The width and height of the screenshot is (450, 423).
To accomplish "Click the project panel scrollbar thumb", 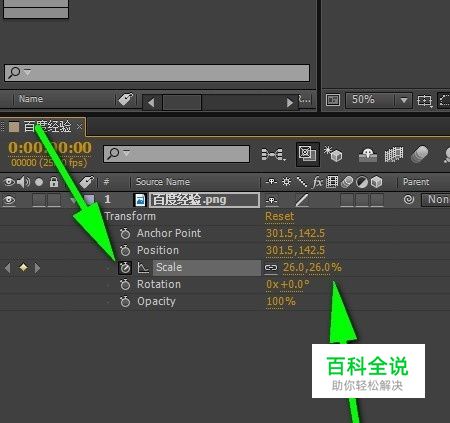I will 182,102.
